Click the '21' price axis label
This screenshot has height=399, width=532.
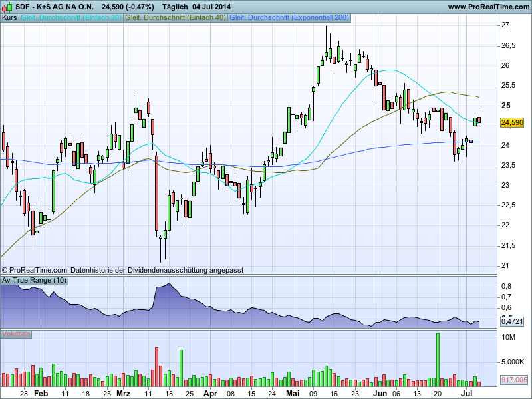point(505,265)
